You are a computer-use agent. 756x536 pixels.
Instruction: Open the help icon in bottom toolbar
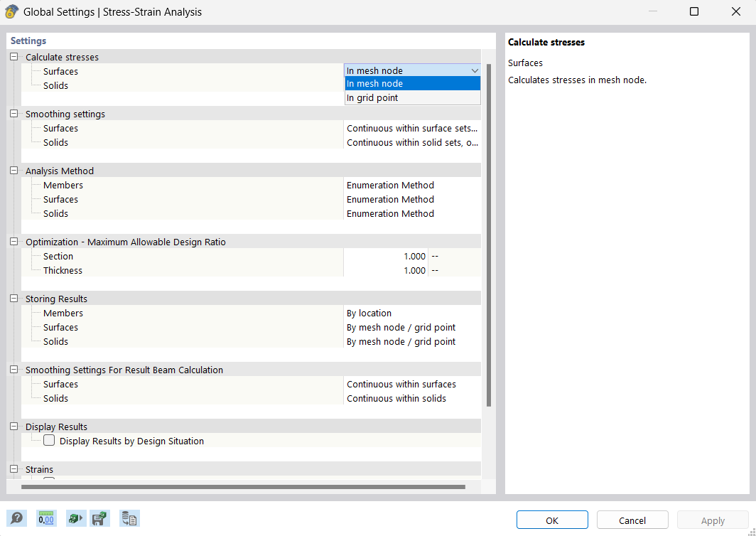coord(16,518)
